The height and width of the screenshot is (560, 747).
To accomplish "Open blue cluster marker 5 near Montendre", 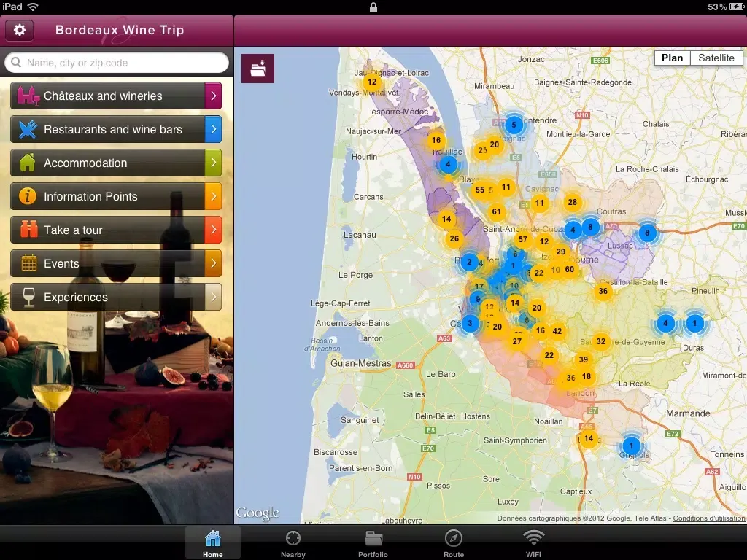I will (514, 125).
